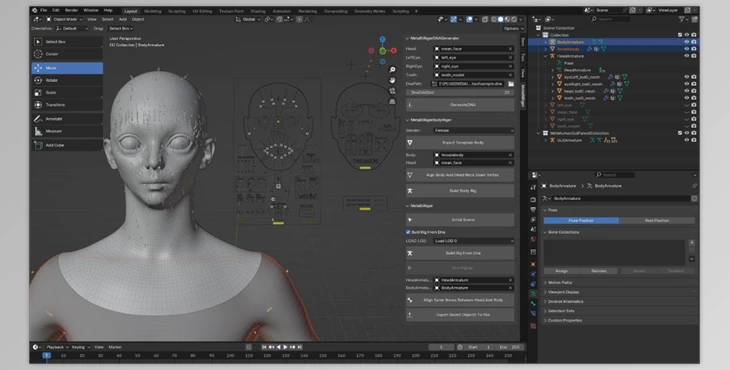Click Export Select ObjectS To Fbx
Viewport: 730px width, 370px height.
[460, 315]
